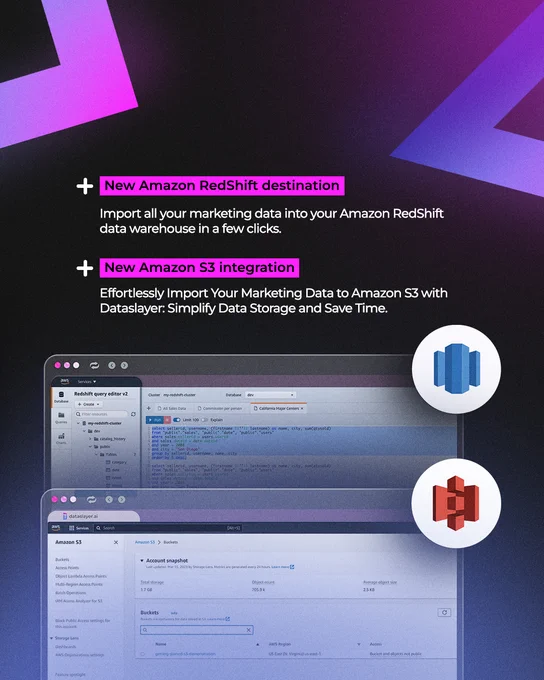Refresh the Redshift resource tree

(133, 414)
